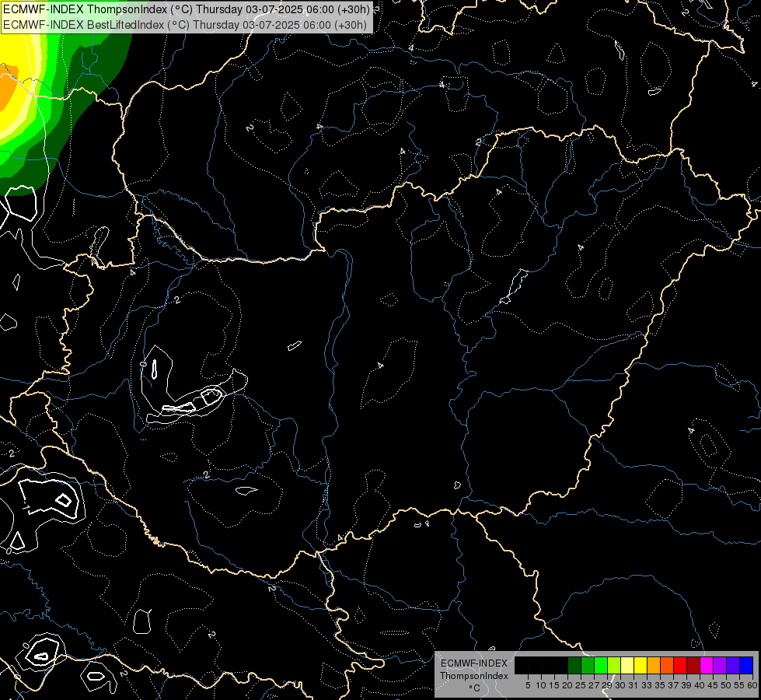
Task: Click the blue 55-60 legend swatch
Action: point(746,665)
